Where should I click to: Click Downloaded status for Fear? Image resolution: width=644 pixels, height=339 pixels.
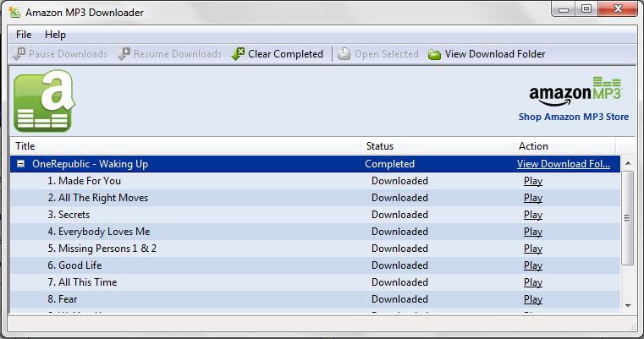point(399,298)
